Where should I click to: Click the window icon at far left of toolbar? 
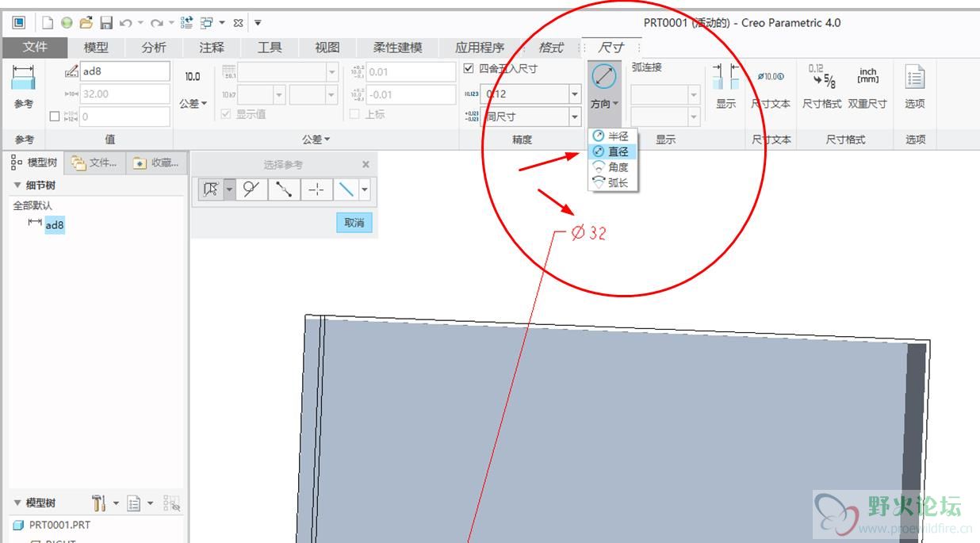click(x=19, y=23)
